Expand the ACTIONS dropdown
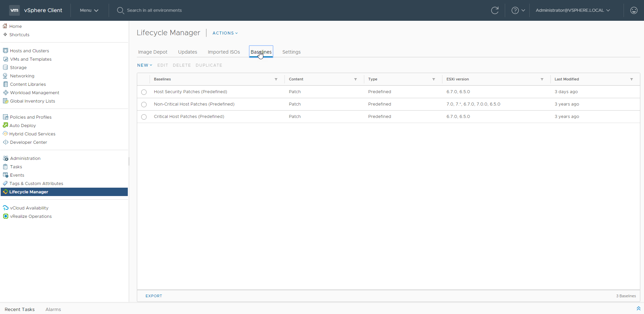The width and height of the screenshot is (644, 314). tap(225, 33)
